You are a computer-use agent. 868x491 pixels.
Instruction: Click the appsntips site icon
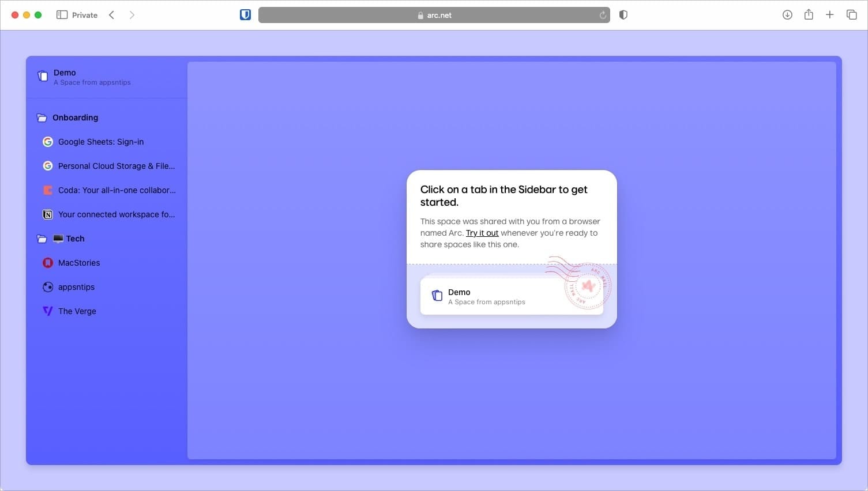[x=48, y=286]
